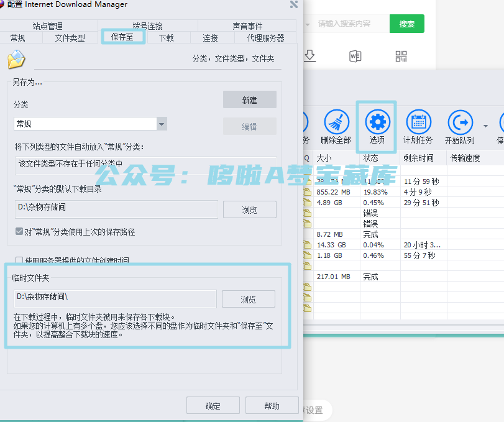This screenshot has height=422, width=504.
Task: Switch to the 连接 tab
Action: point(211,38)
